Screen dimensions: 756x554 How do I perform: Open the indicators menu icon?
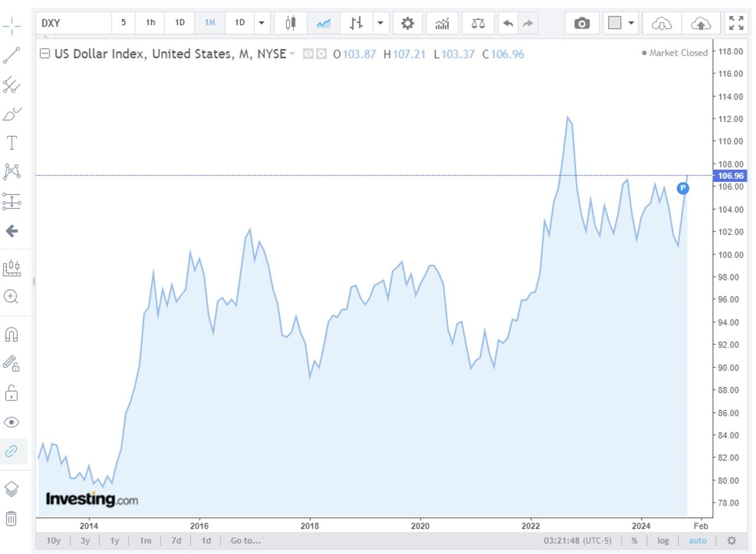(442, 23)
